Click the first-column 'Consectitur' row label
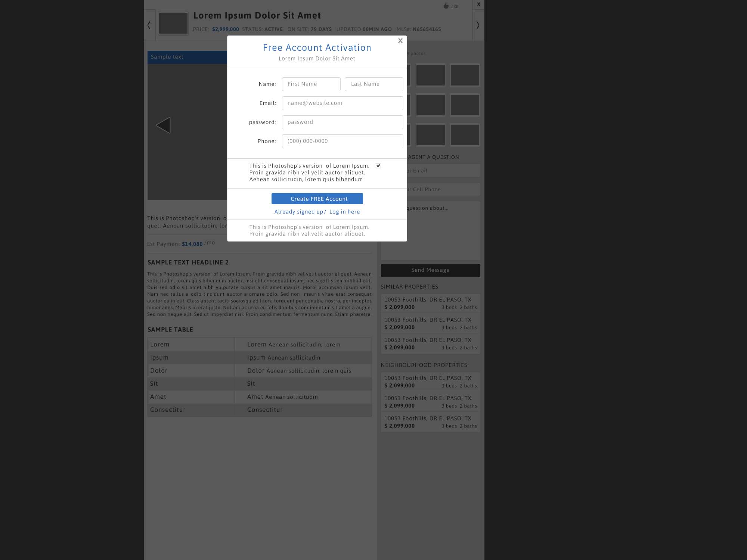This screenshot has width=747, height=560. (168, 410)
